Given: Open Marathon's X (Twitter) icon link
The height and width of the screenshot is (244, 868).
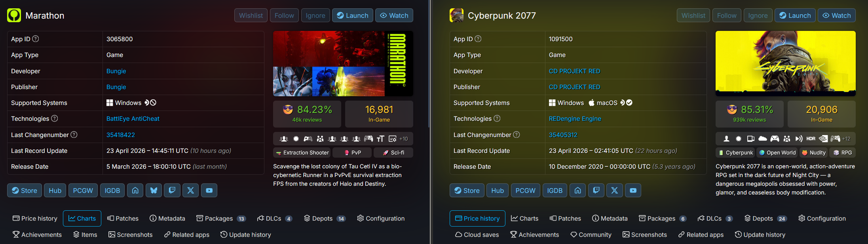Looking at the screenshot, I should tap(190, 191).
